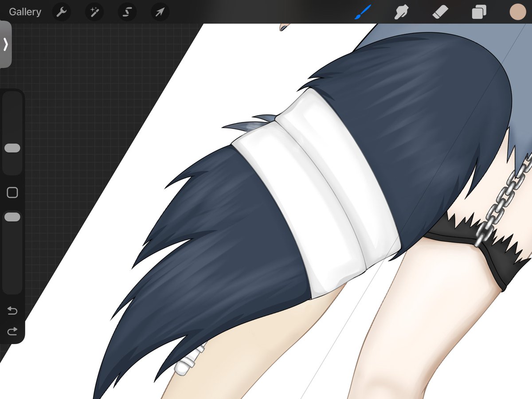Undo the last stroke
This screenshot has height=399, width=532.
[12, 311]
